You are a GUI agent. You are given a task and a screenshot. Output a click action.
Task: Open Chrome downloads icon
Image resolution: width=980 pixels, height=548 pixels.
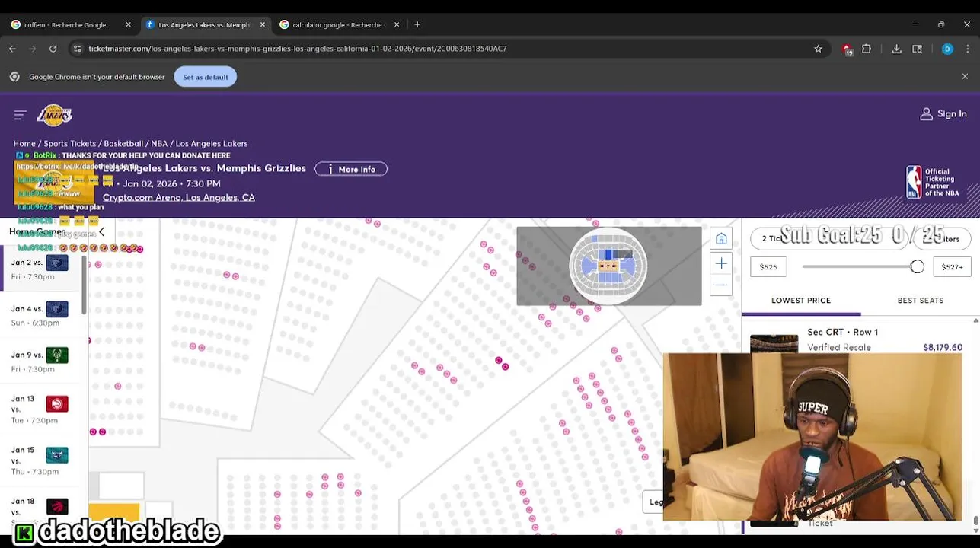coord(897,49)
